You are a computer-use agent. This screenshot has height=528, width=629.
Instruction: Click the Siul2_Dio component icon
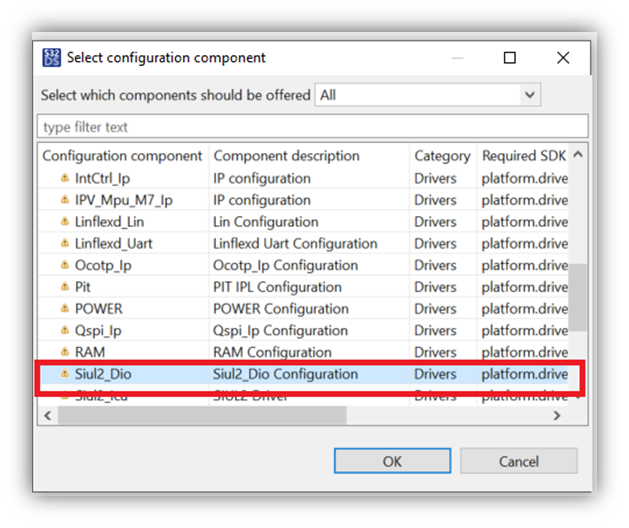[63, 375]
